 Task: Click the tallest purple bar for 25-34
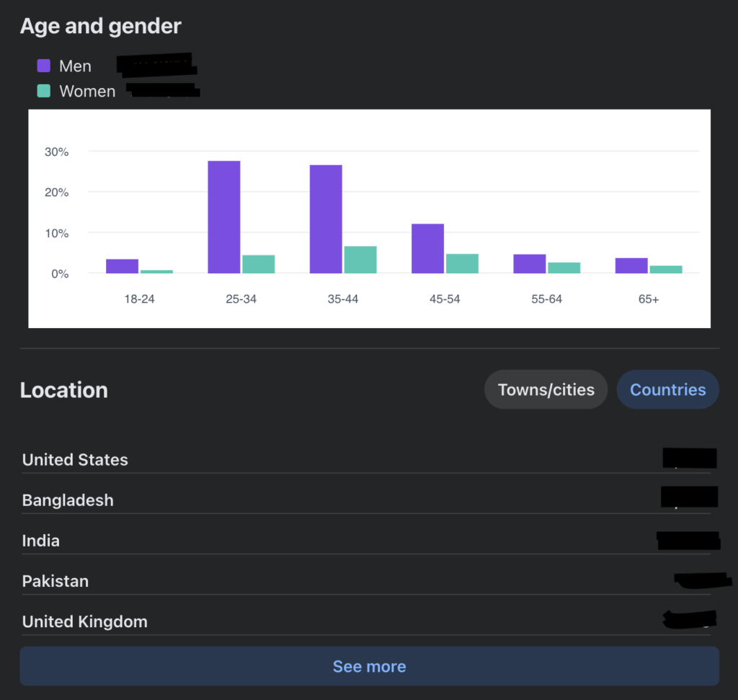click(223, 216)
